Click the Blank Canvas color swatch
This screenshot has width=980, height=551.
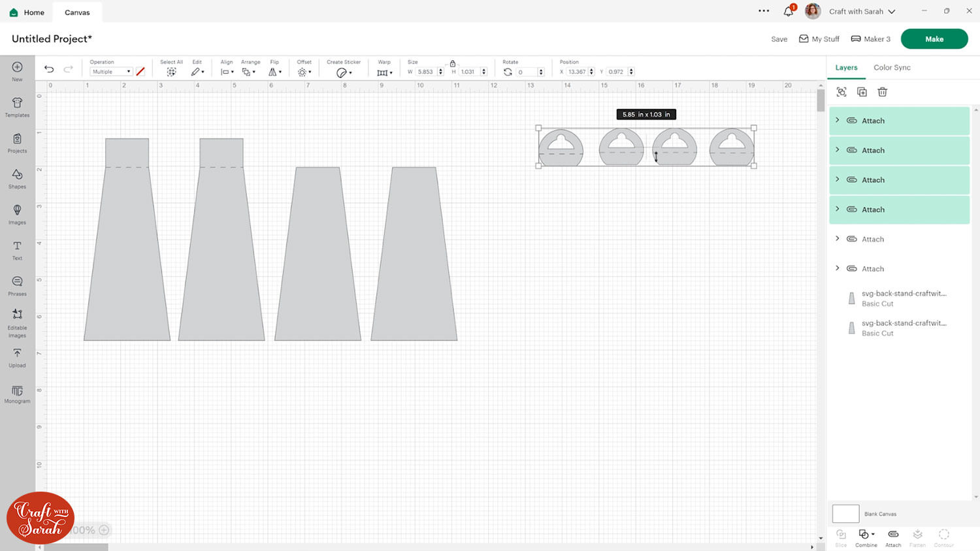(845, 514)
